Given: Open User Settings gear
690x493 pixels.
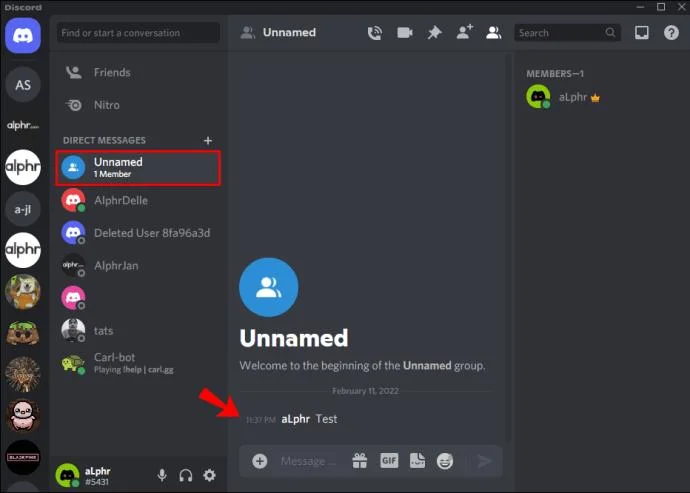Looking at the screenshot, I should (x=209, y=475).
